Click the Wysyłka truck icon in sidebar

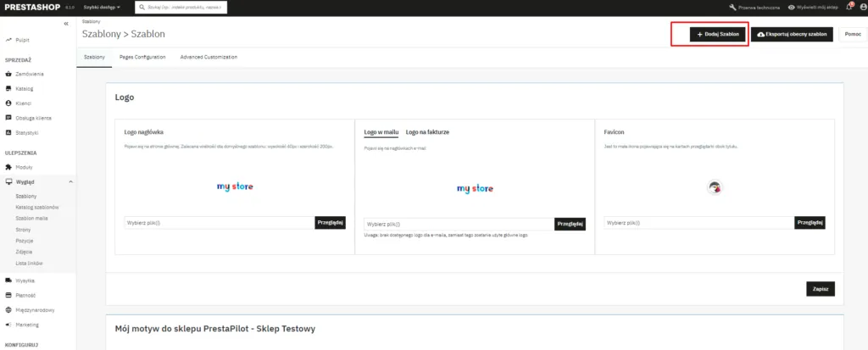[8, 281]
